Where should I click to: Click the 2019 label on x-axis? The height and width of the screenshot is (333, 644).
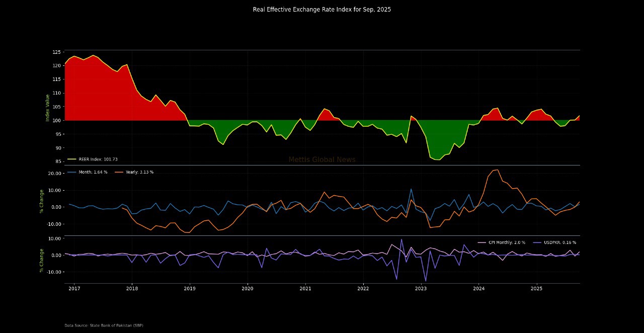190,289
